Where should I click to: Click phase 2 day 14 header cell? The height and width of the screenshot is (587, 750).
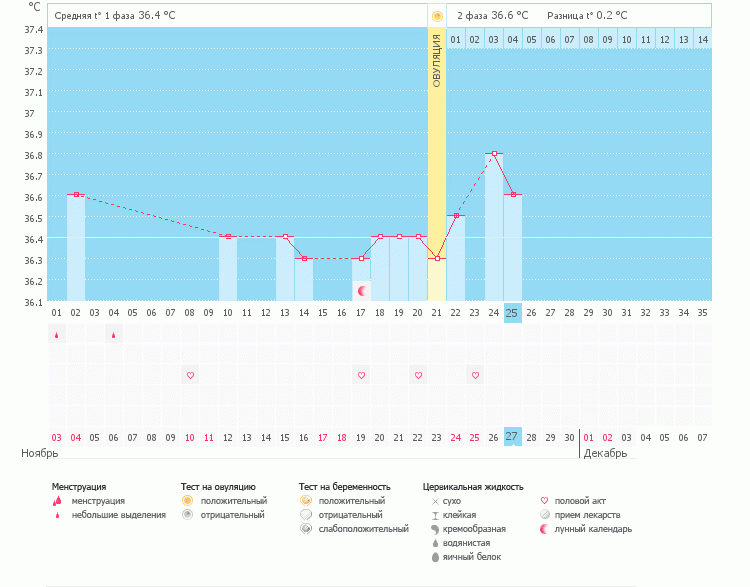pos(702,40)
